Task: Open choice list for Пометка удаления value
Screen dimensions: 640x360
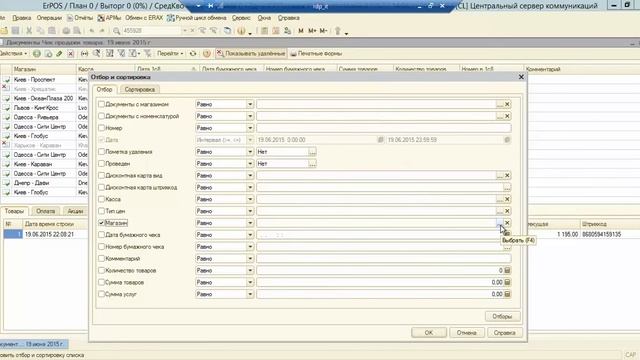Action: point(312,152)
